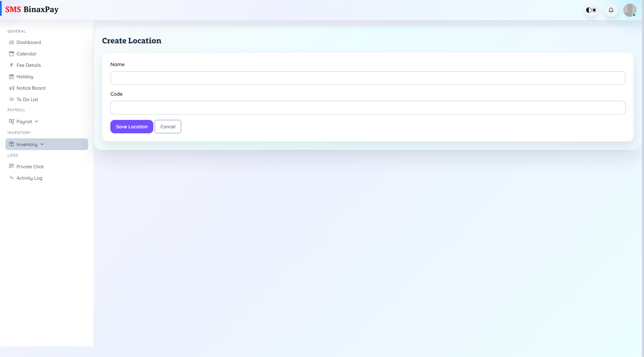Click the SMS BinaxPay logo

click(x=32, y=9)
